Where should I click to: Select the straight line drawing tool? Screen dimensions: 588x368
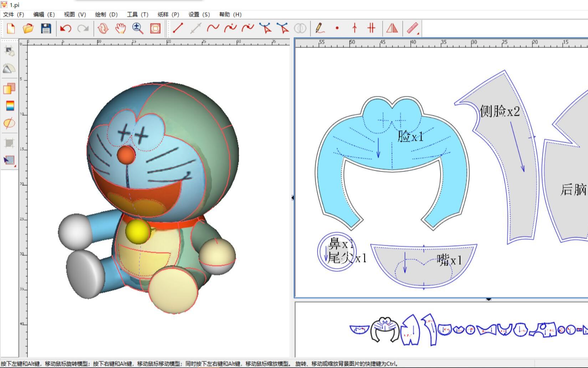coord(178,28)
